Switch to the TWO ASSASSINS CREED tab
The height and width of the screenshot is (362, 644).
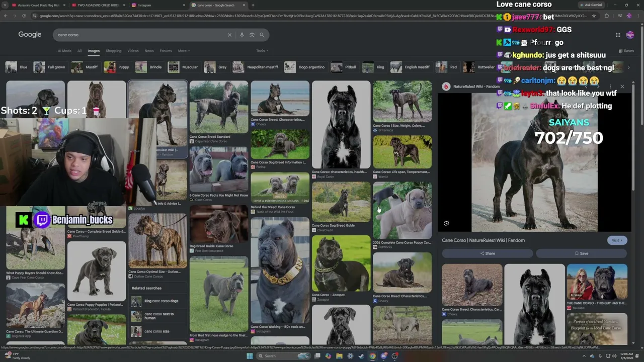tap(97, 5)
